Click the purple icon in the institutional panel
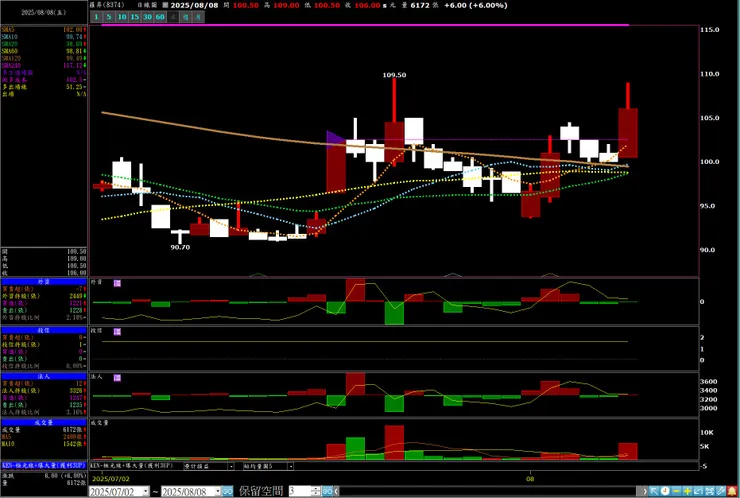 [x=117, y=378]
